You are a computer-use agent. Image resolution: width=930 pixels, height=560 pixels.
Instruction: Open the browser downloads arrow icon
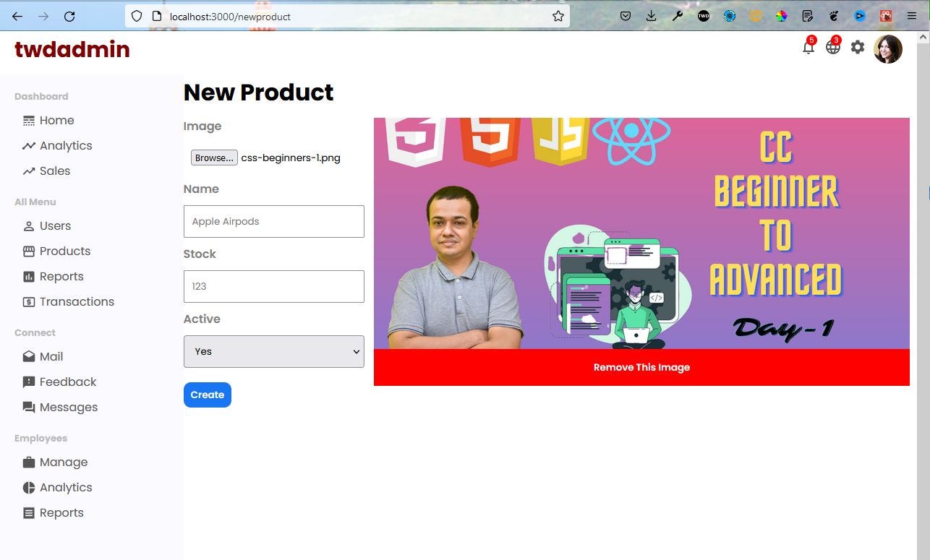(652, 16)
